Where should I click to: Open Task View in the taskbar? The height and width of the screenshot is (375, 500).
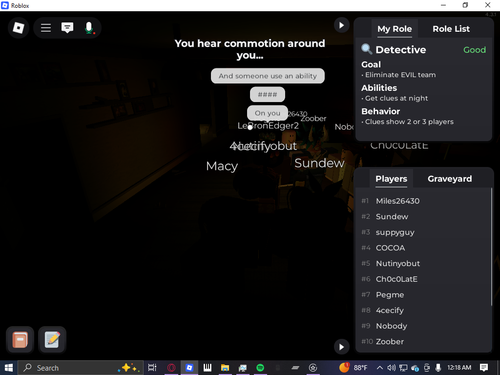152,368
